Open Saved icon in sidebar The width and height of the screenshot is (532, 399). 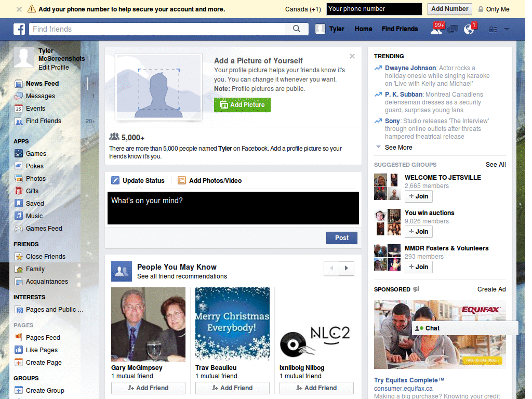click(19, 203)
